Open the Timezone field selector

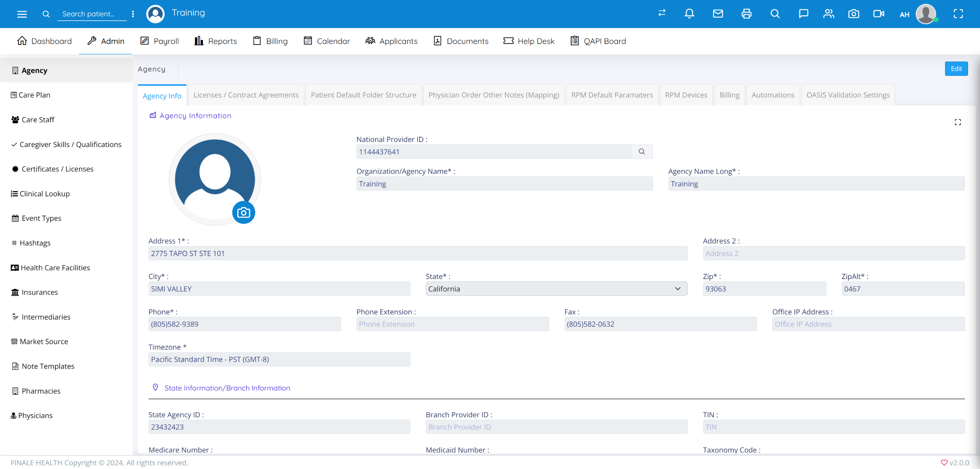[x=279, y=359]
